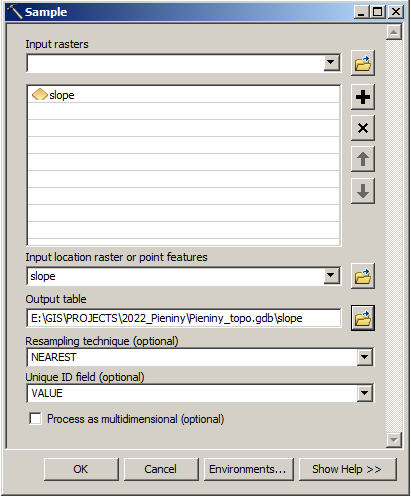
Task: Expand the Unique ID field VALUE dropdown
Action: pos(364,393)
